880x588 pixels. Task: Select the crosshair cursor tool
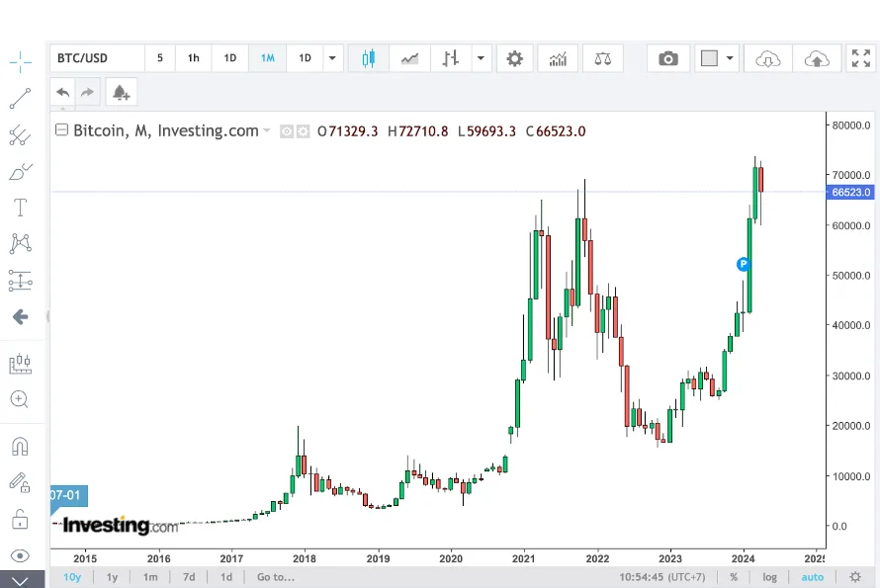[20, 61]
